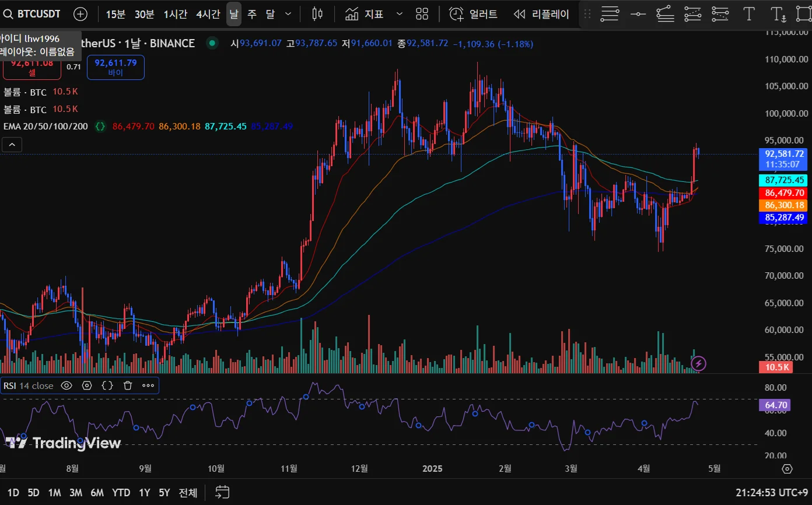Select the text drawing tool
This screenshot has height=505, width=812.
[x=749, y=14]
